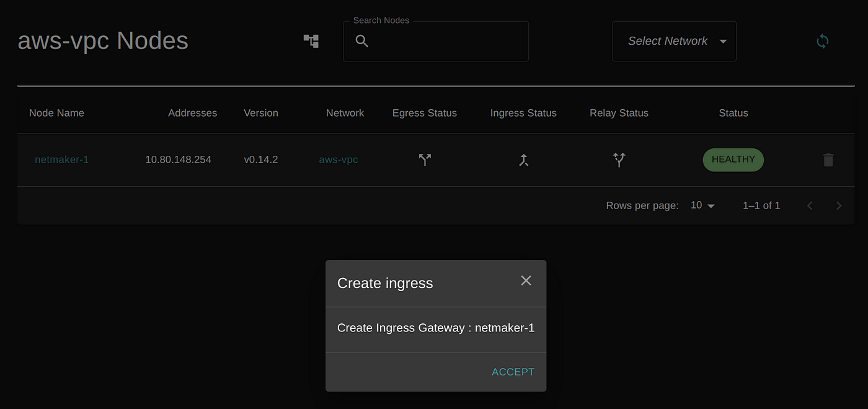Click the HEALTHY status badge

pos(733,160)
